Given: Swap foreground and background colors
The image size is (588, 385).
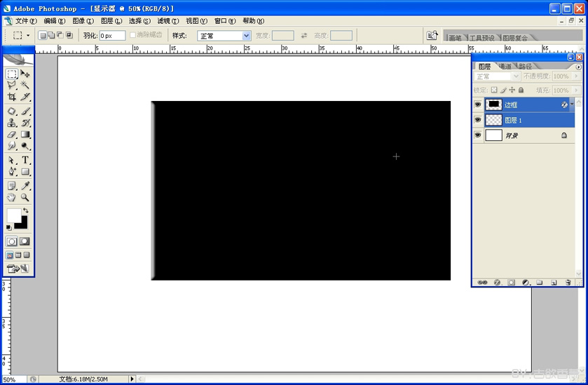Looking at the screenshot, I should click(x=25, y=210).
